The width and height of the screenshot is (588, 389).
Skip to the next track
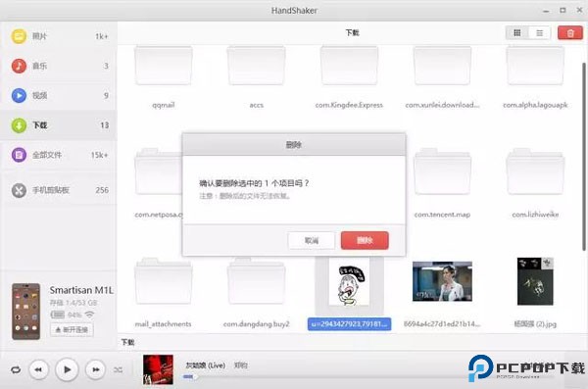(95, 369)
